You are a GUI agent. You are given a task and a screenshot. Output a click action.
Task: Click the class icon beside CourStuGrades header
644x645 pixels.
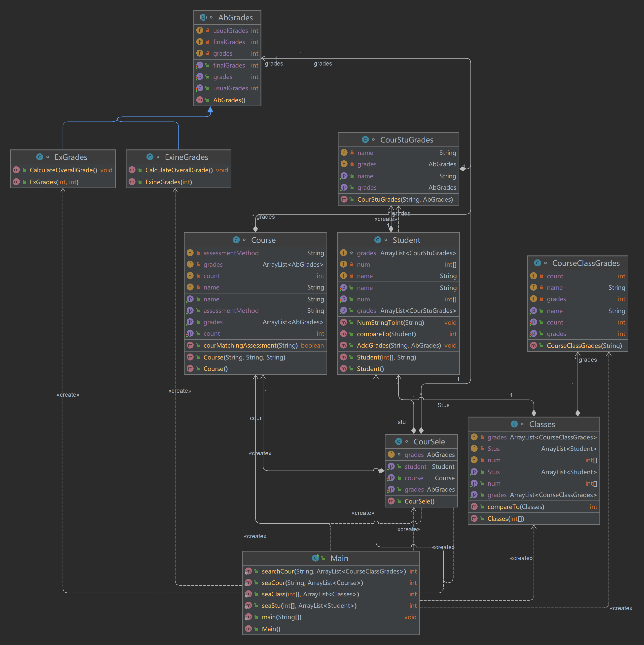tap(365, 140)
